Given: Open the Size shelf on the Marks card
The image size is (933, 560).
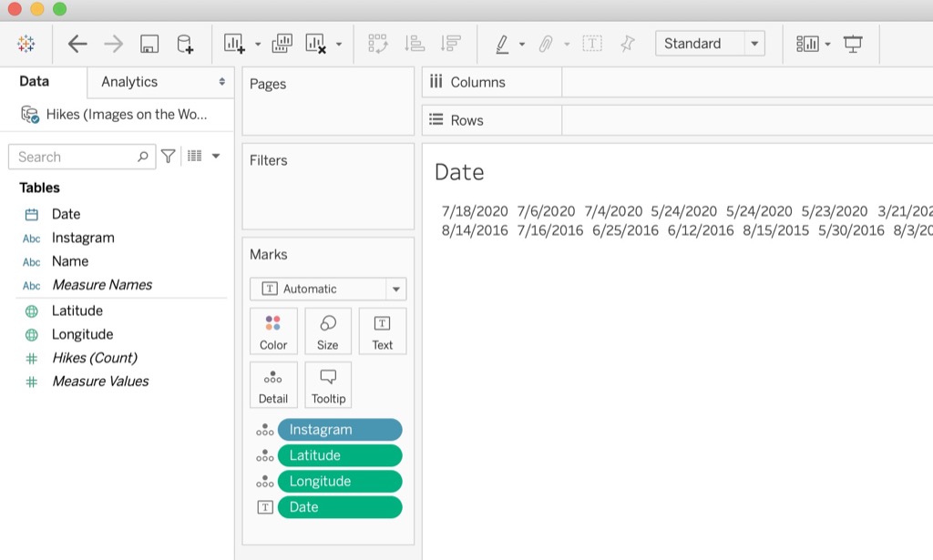Looking at the screenshot, I should pyautogui.click(x=328, y=330).
